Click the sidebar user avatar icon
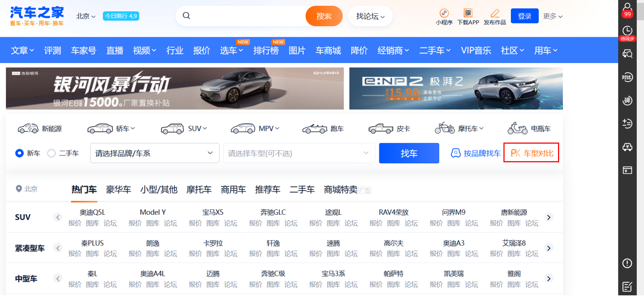The width and height of the screenshot is (644, 297). (627, 7)
